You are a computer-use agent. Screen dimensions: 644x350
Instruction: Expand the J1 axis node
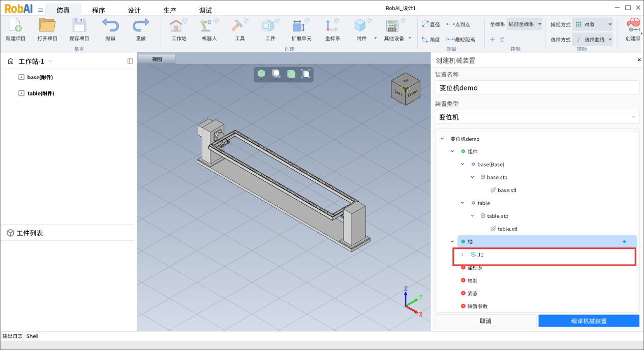pyautogui.click(x=462, y=254)
